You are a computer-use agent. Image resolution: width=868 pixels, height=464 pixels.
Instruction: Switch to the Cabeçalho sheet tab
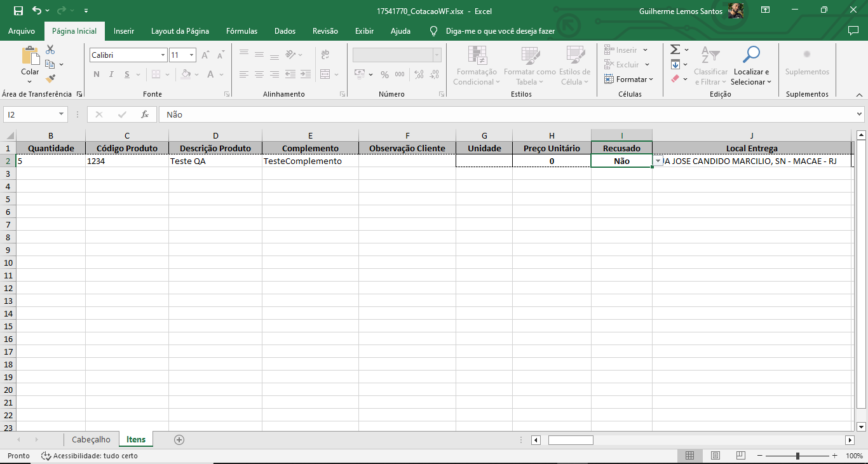(x=91, y=440)
